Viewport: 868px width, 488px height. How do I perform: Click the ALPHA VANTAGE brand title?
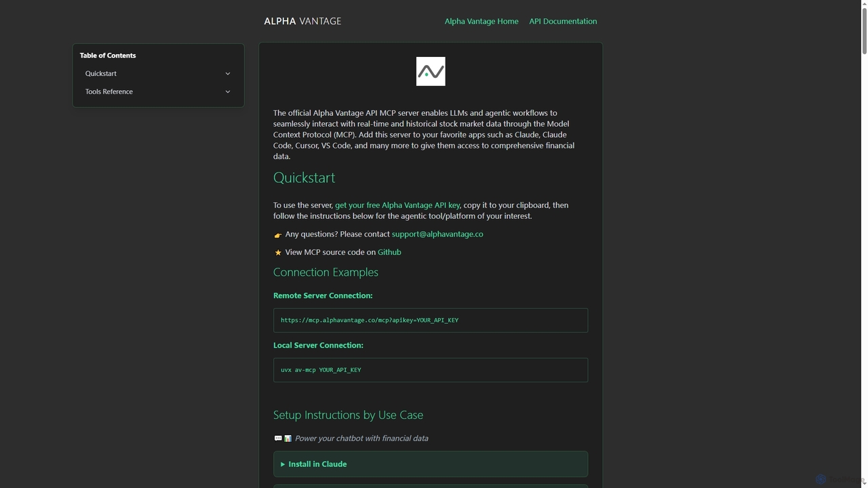tap(302, 21)
